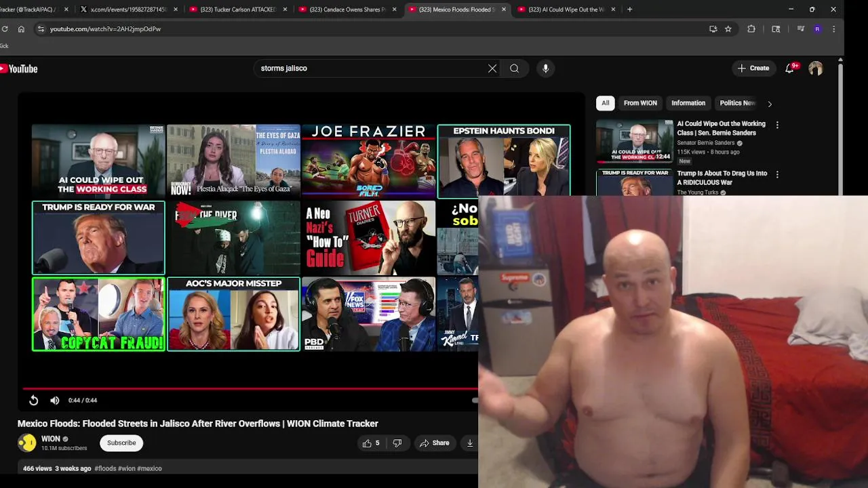
Task: View site information icon in address bar
Action: [41, 29]
